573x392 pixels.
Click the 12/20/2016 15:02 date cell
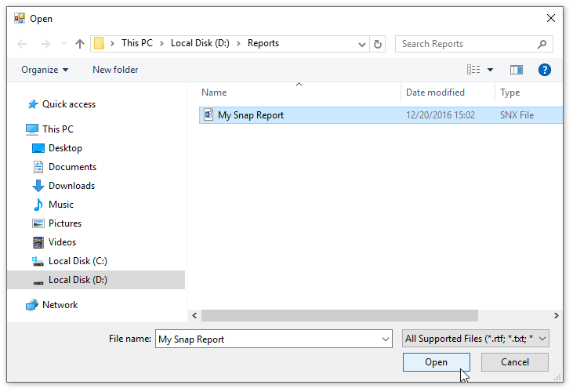coord(441,115)
